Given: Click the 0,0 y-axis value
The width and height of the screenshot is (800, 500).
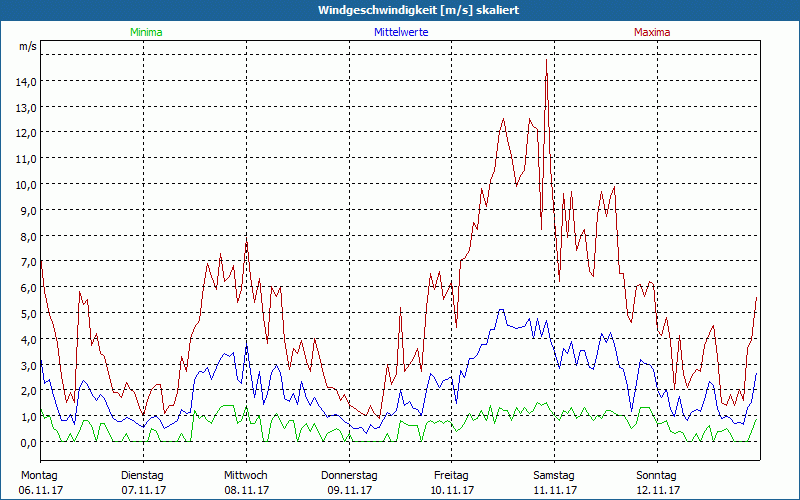Looking at the screenshot, I should 29,442.
